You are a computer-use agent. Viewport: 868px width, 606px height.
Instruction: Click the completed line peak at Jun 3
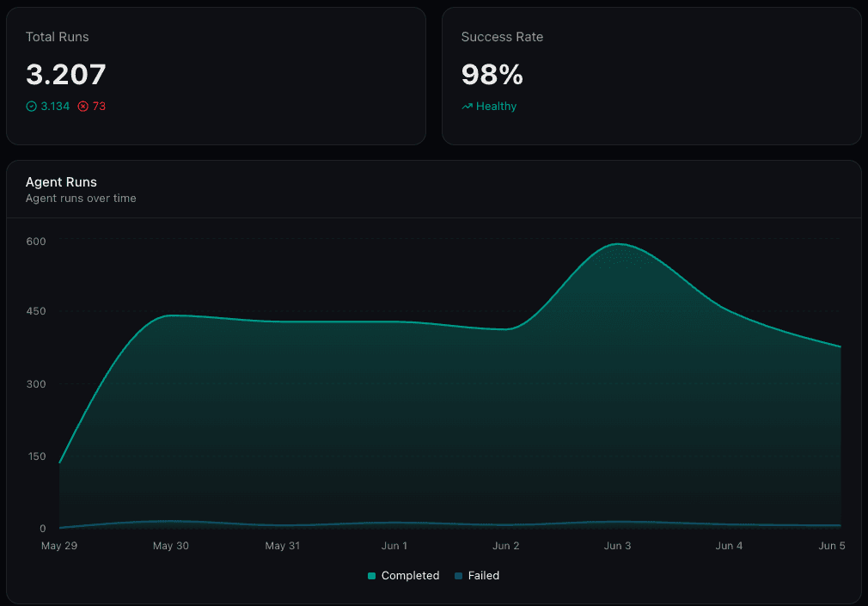618,244
